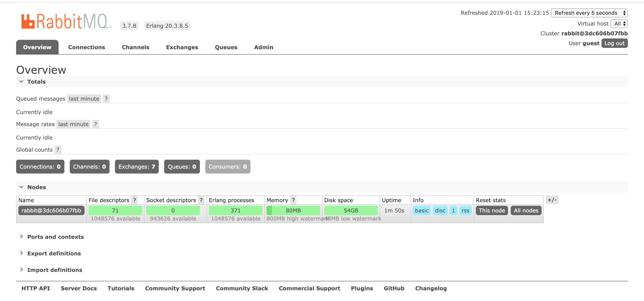Image resolution: width=644 pixels, height=301 pixels.
Task: Click the rss badge for the node
Action: (465, 210)
